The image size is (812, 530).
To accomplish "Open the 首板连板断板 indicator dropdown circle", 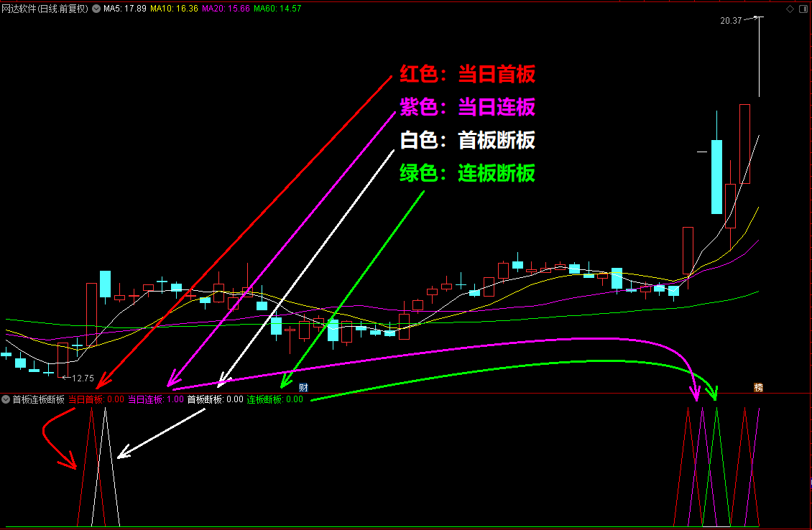I will coord(6,399).
